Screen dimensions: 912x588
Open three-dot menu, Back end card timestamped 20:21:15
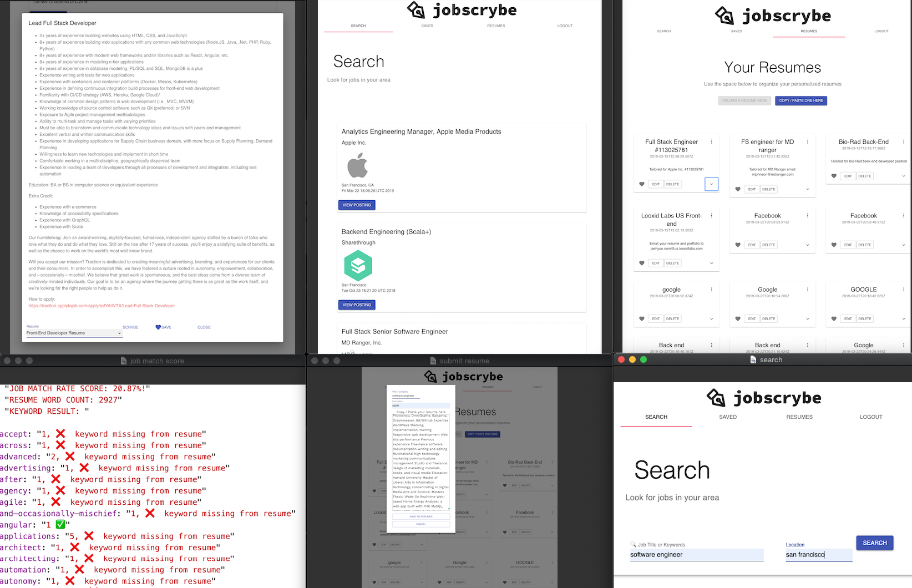[808, 345]
